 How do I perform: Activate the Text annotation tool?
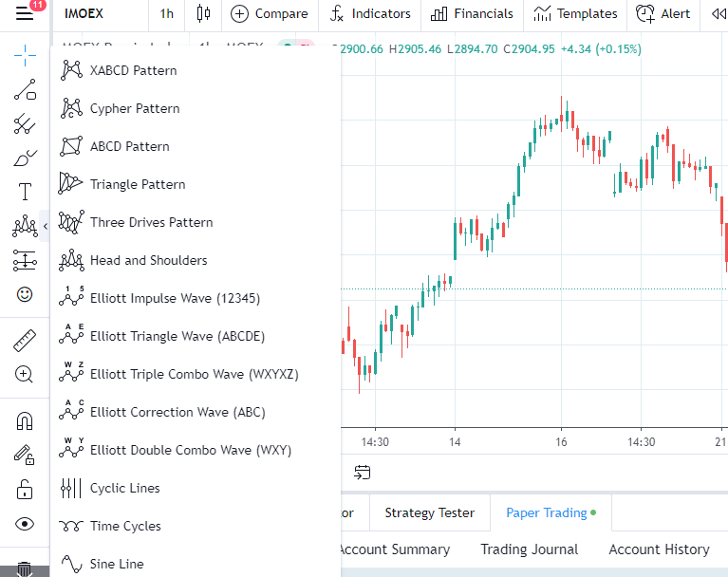click(x=25, y=193)
